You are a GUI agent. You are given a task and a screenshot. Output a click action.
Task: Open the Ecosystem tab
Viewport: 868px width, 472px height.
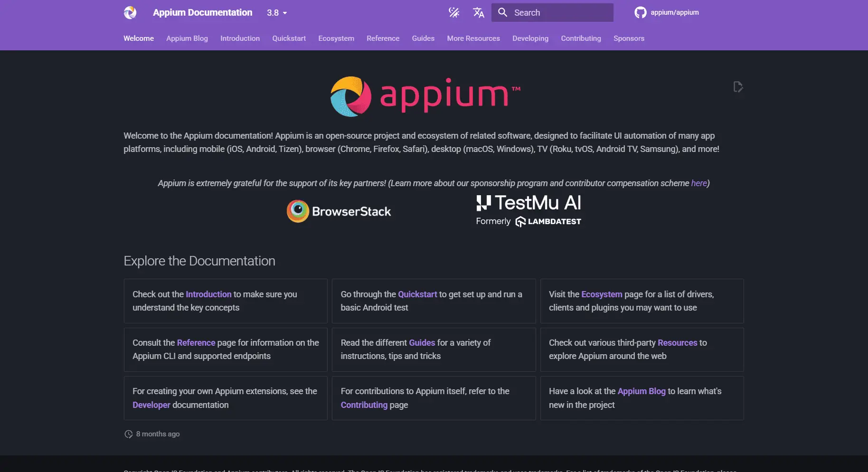(336, 38)
